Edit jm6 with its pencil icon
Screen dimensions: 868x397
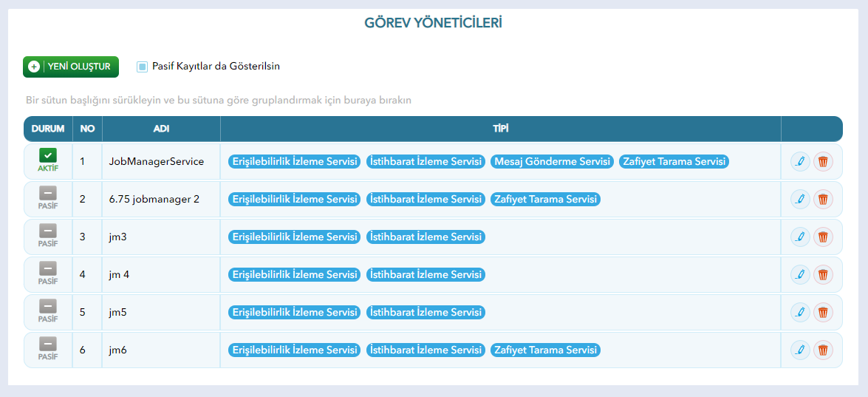pos(800,350)
